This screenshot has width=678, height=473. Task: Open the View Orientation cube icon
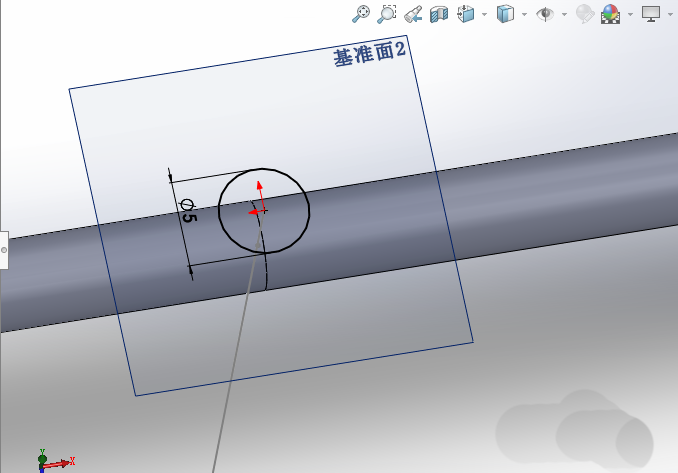(x=466, y=14)
